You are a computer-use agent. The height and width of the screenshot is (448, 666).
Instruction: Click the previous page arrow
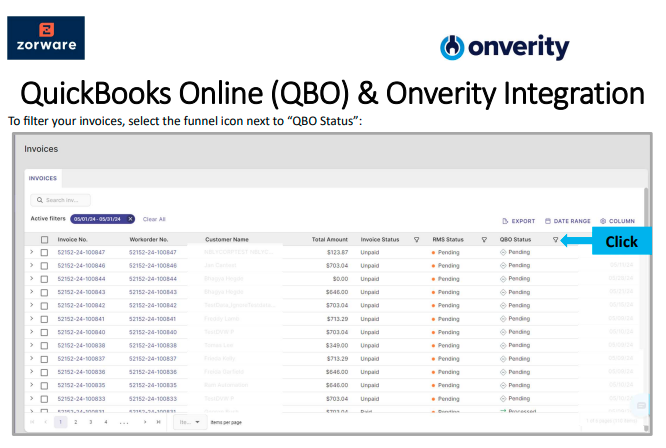click(46, 423)
